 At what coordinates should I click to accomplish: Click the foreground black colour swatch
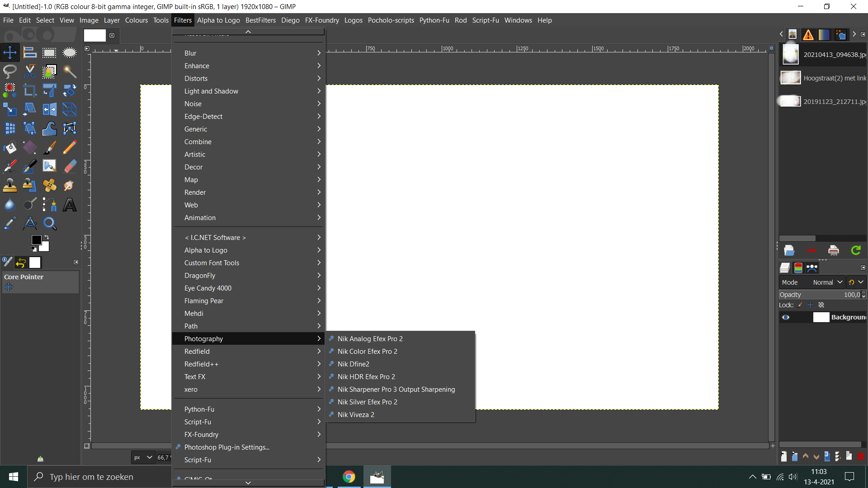coord(36,239)
